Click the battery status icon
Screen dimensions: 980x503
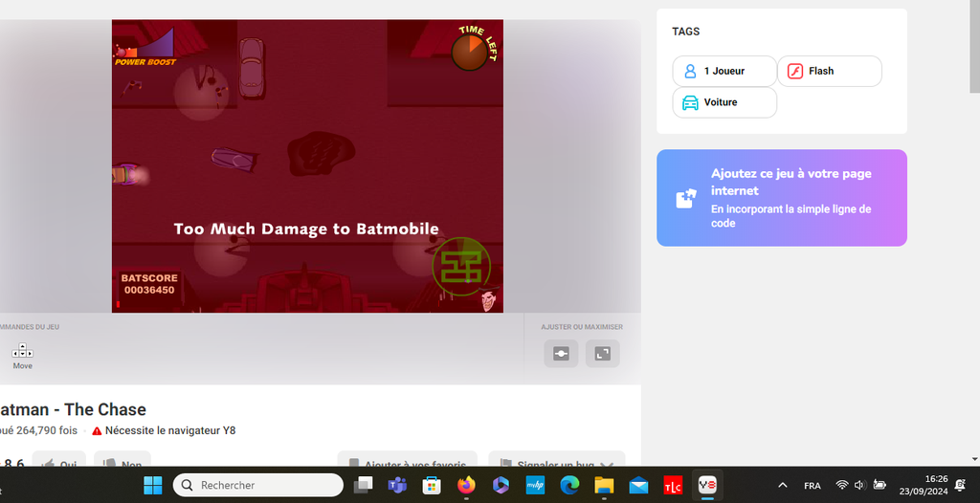coord(880,485)
